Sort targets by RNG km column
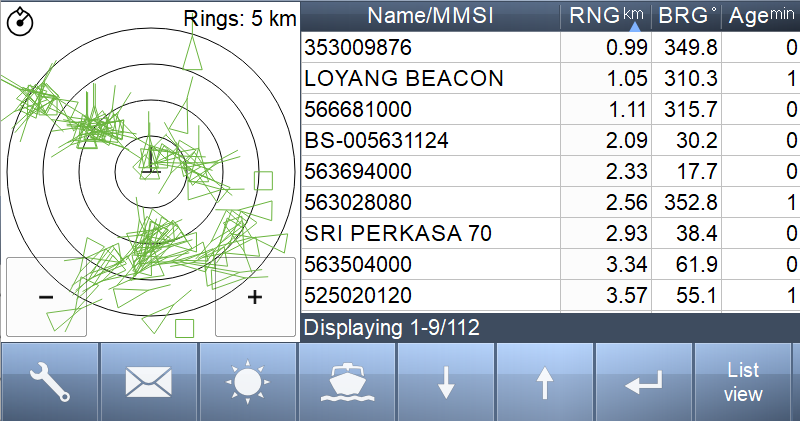800x421 pixels. tap(606, 16)
